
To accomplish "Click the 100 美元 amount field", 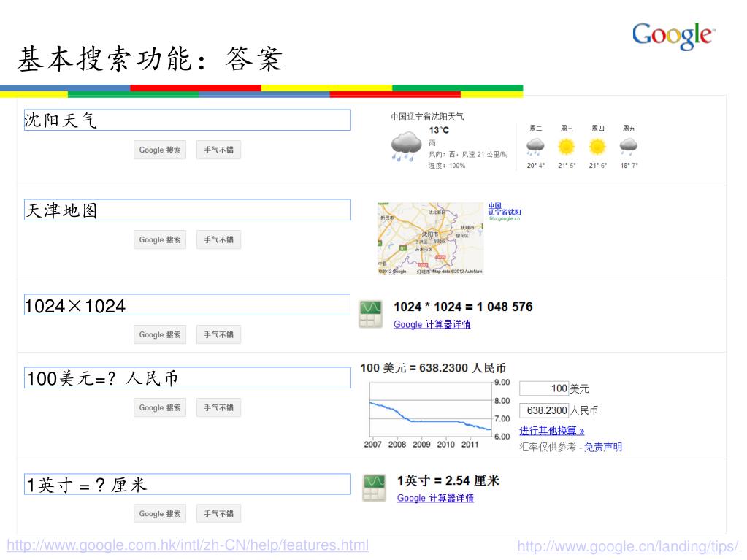I will point(544,388).
